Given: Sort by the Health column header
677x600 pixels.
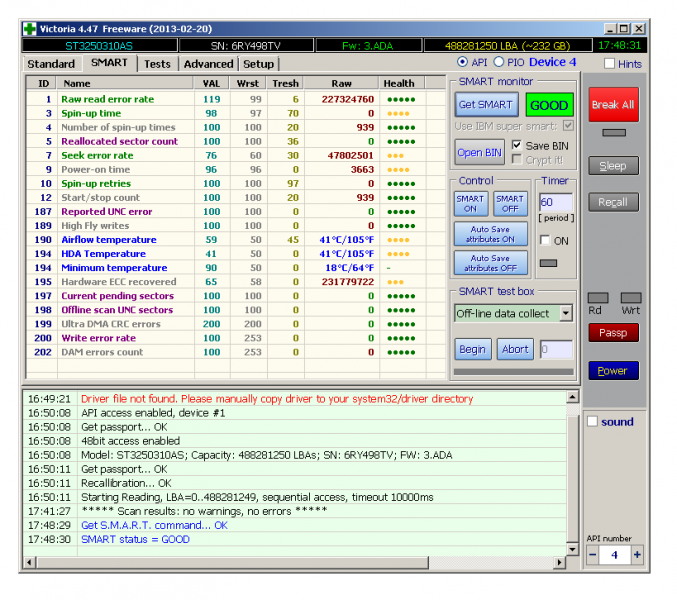Looking at the screenshot, I should click(398, 84).
